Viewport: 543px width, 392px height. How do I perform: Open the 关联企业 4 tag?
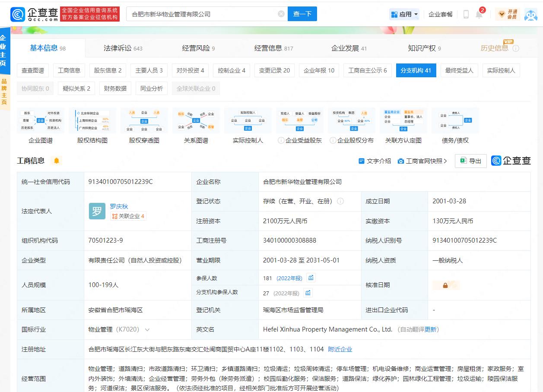128,216
